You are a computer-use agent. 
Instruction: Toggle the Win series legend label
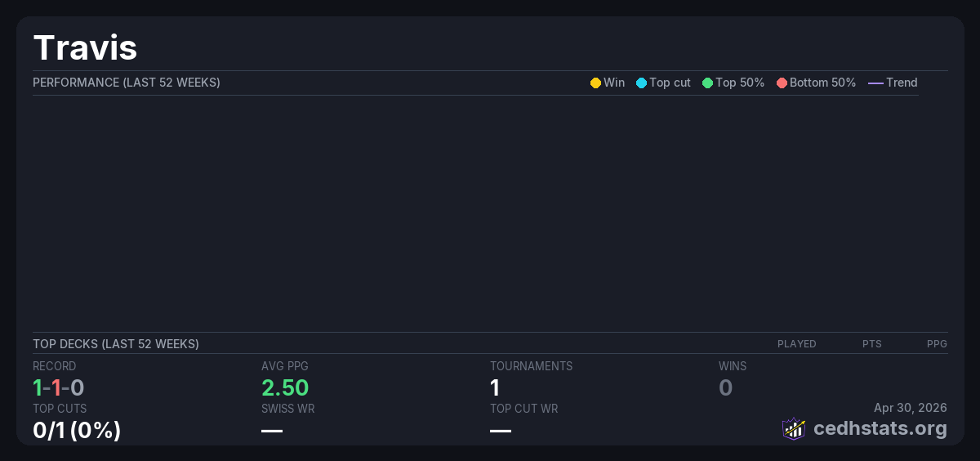click(614, 83)
